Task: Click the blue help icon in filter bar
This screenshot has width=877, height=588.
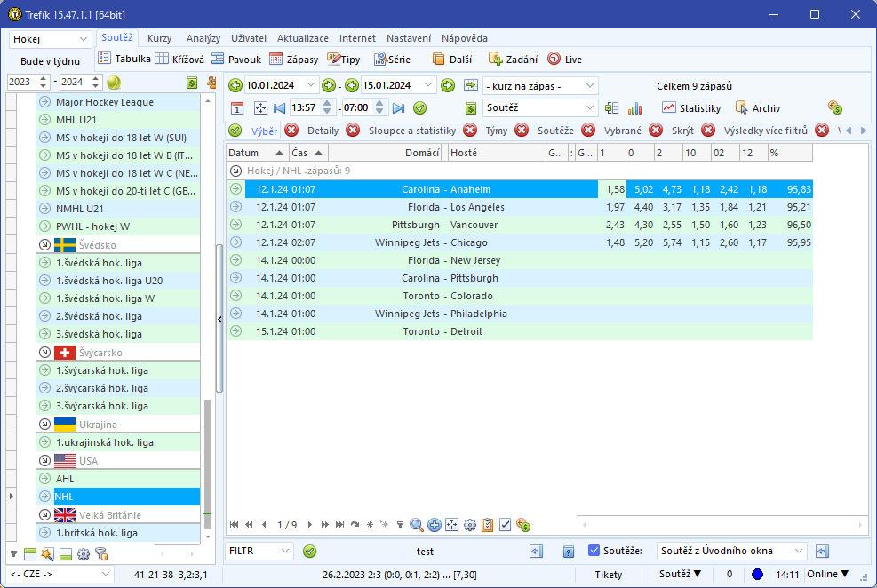Action: (569, 552)
